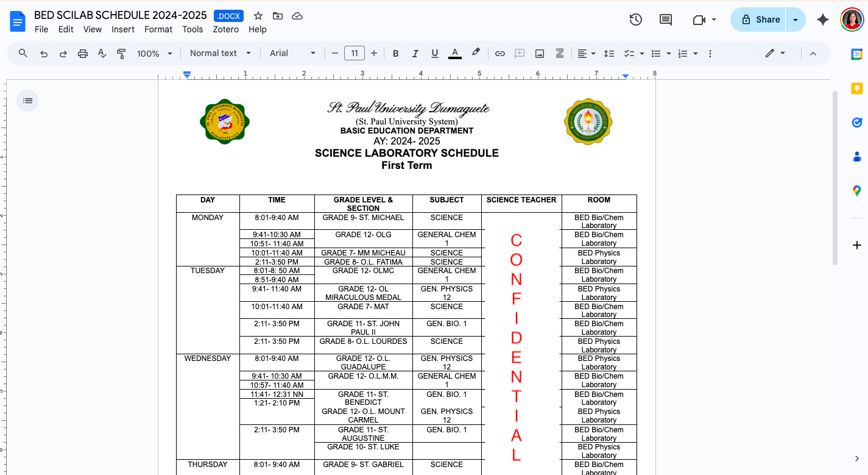Open bulleted list options arrow
Viewport: 868px width, 475px height.
point(669,54)
